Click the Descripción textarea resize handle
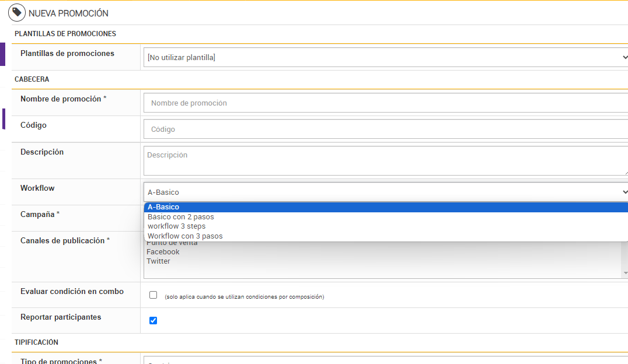Viewport: 628px width, 364px height. (x=625, y=173)
